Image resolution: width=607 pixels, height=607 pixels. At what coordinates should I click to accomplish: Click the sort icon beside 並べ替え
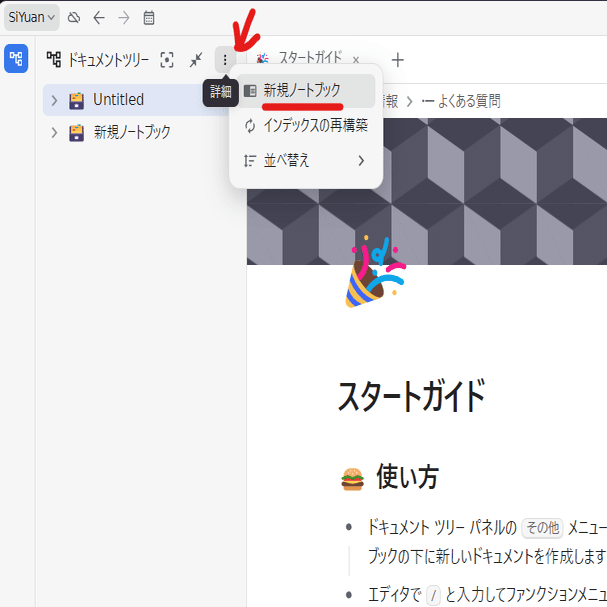(250, 161)
